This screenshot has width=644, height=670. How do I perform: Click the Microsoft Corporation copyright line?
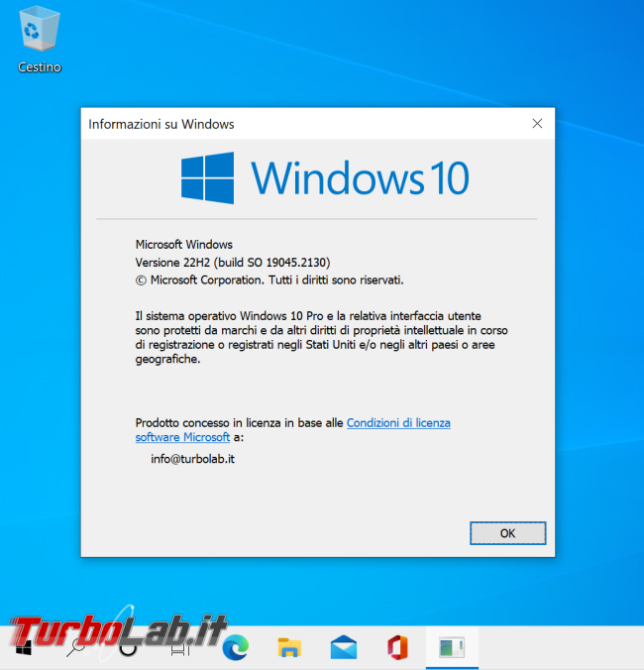click(269, 279)
